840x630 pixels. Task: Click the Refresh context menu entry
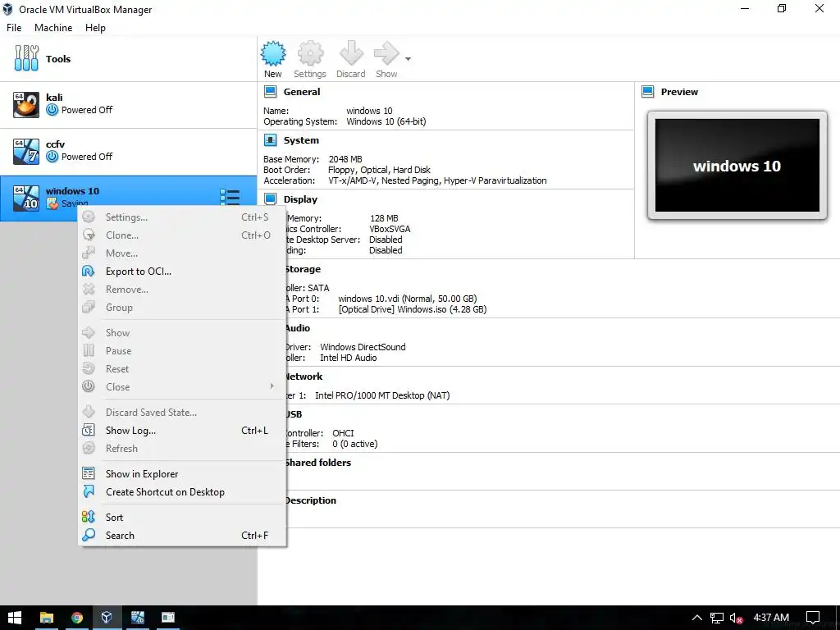[x=182, y=449]
